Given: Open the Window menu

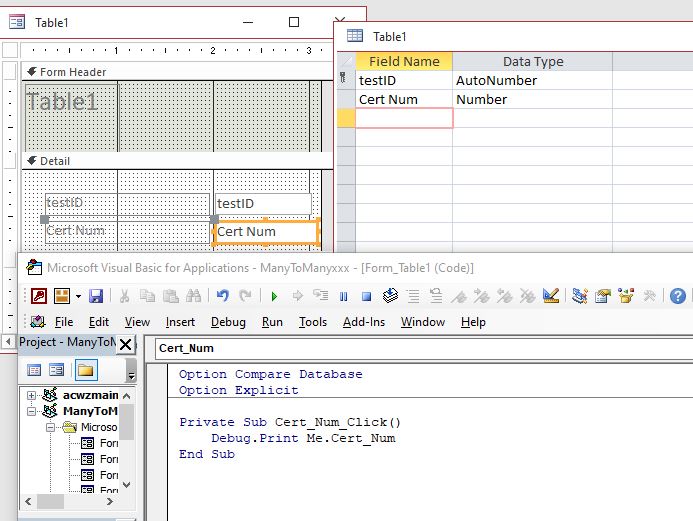Looking at the screenshot, I should tap(423, 322).
